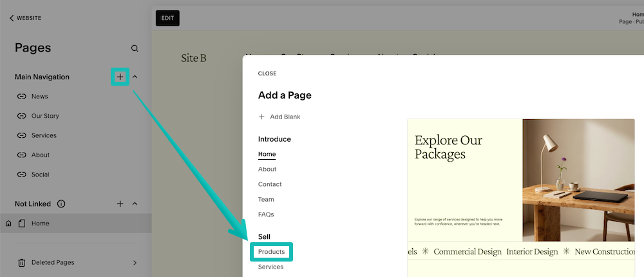
Task: Click link icon beside News page
Action: (21, 97)
